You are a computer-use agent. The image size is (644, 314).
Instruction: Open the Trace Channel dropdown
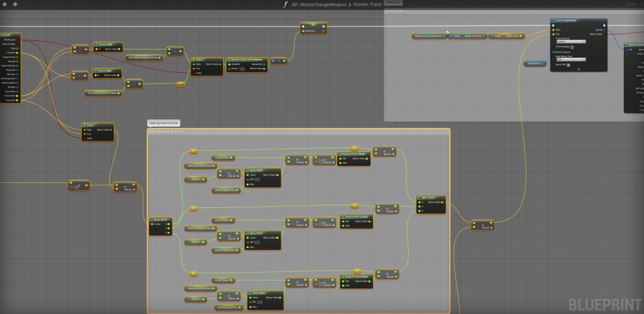click(569, 42)
